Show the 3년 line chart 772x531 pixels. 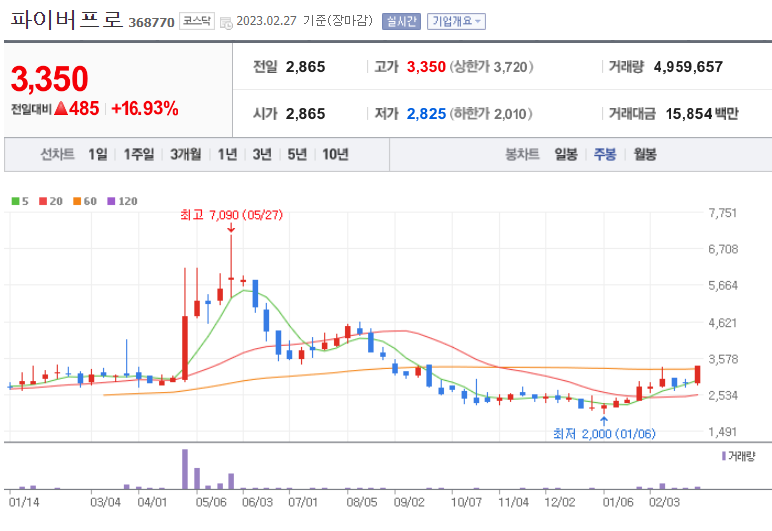click(262, 155)
